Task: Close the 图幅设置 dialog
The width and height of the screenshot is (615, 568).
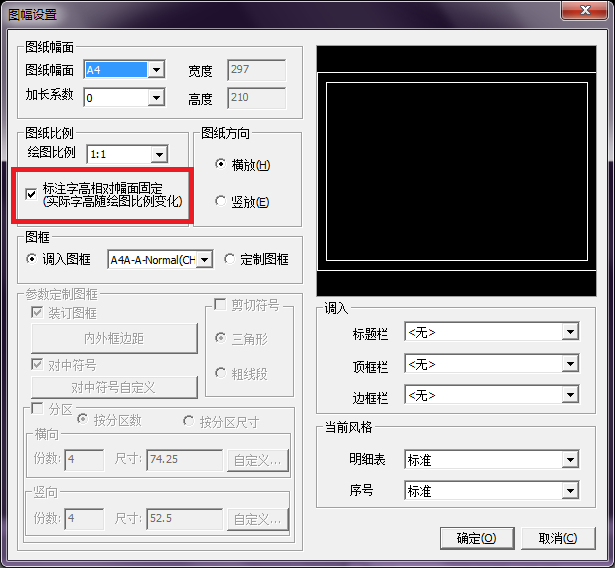Action: (x=585, y=10)
